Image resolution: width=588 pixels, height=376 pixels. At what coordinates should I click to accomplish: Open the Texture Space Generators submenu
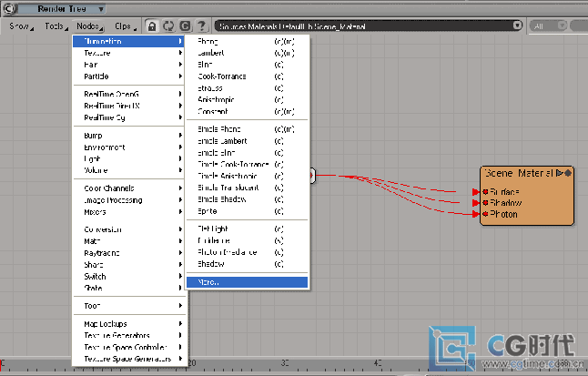(x=130, y=359)
